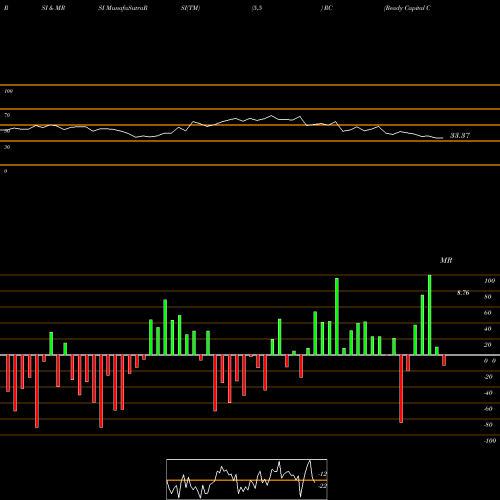Click the 0 level label under RSI chart
Screen dimensions: 500x500
tap(5, 171)
